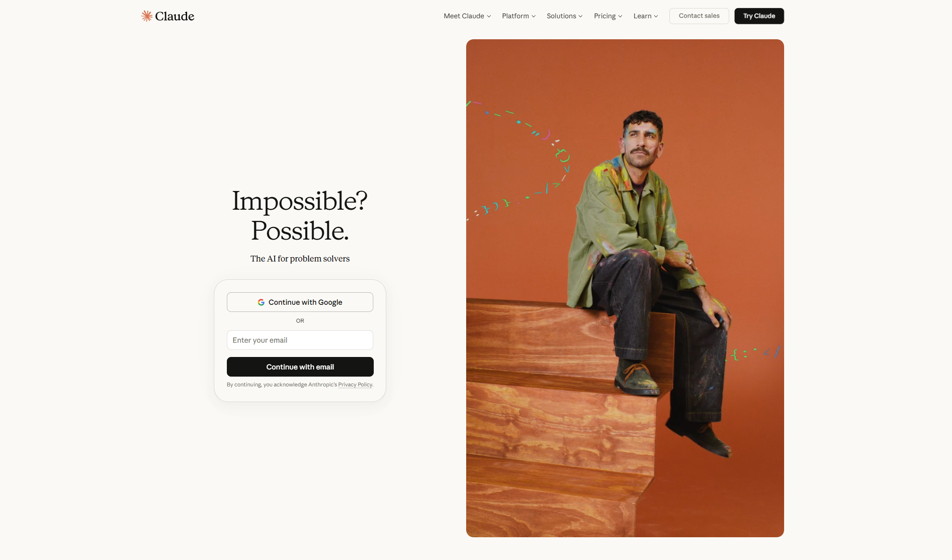Open the Pricing navigation menu

[608, 16]
